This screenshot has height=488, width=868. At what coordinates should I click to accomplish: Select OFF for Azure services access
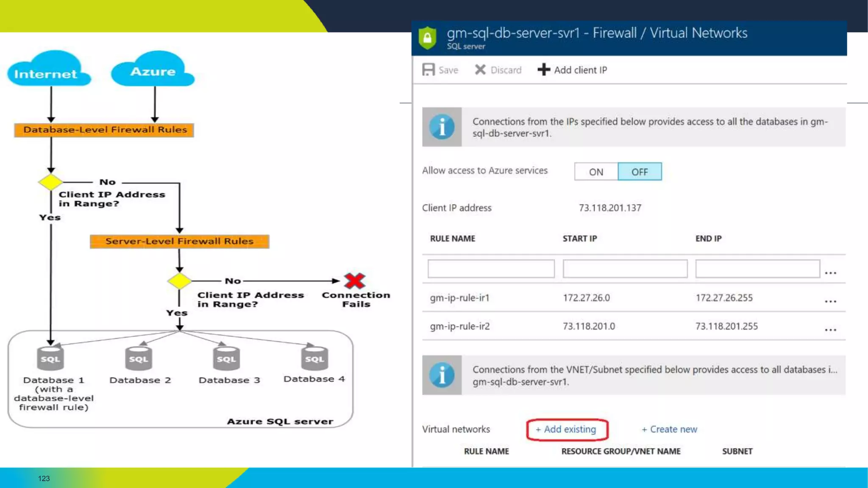coord(640,172)
